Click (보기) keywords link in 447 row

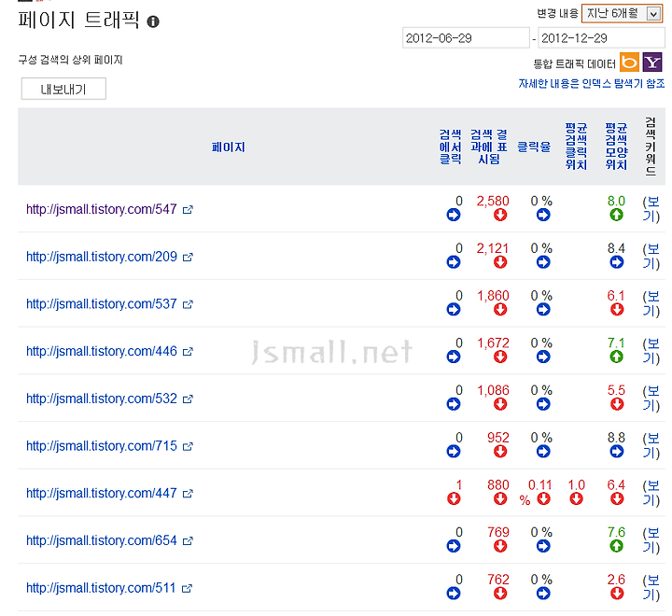[651, 493]
